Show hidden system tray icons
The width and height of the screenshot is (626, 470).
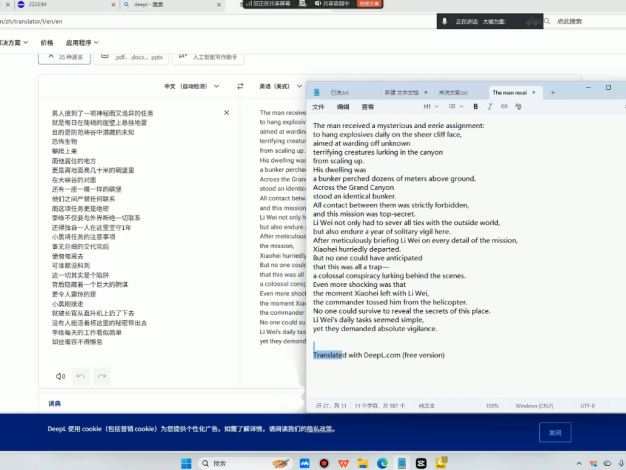tap(579, 463)
